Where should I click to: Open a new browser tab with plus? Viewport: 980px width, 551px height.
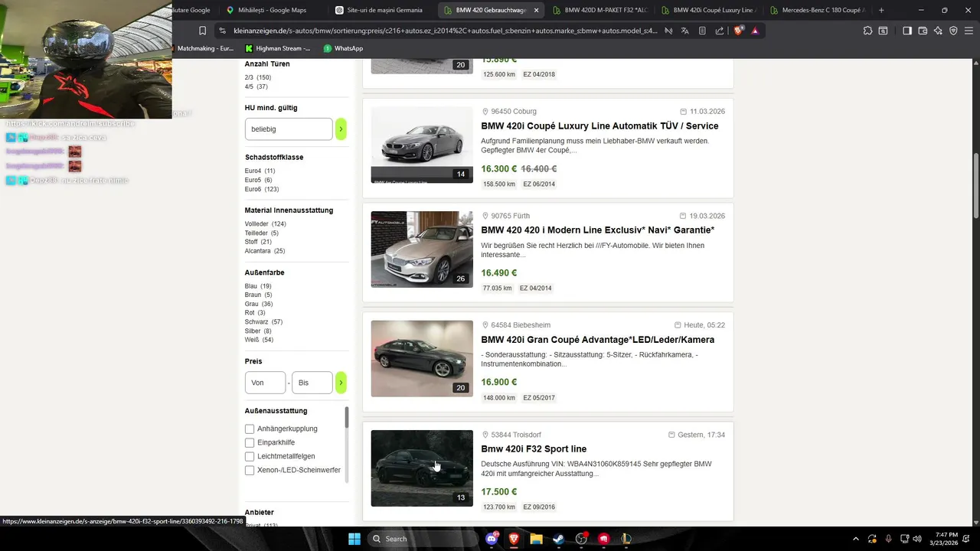[x=881, y=10]
